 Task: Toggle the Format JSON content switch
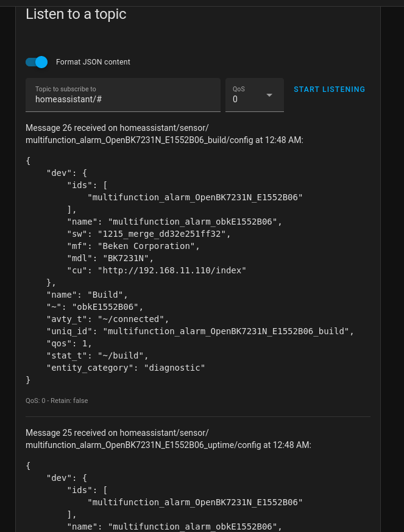37,62
